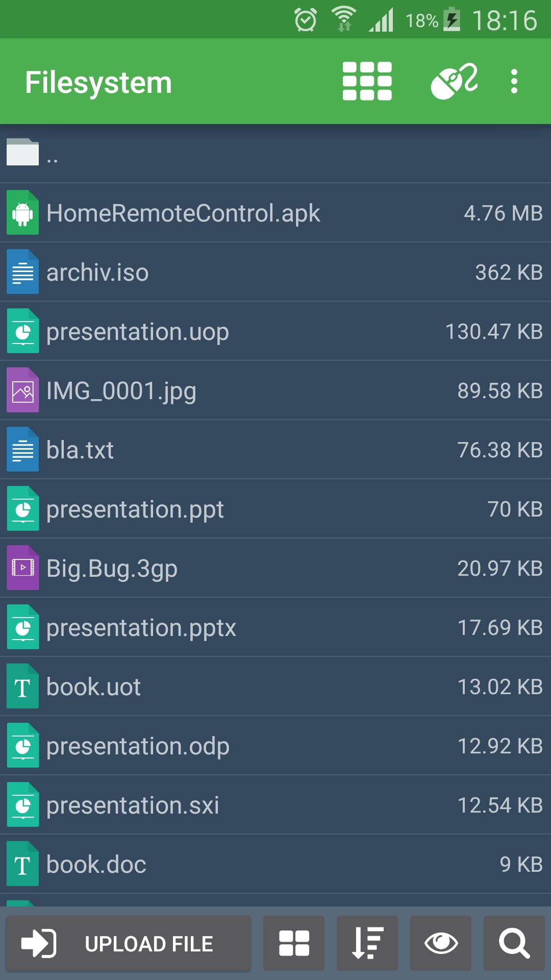Open the keypad grid icon in header

pos(367,81)
